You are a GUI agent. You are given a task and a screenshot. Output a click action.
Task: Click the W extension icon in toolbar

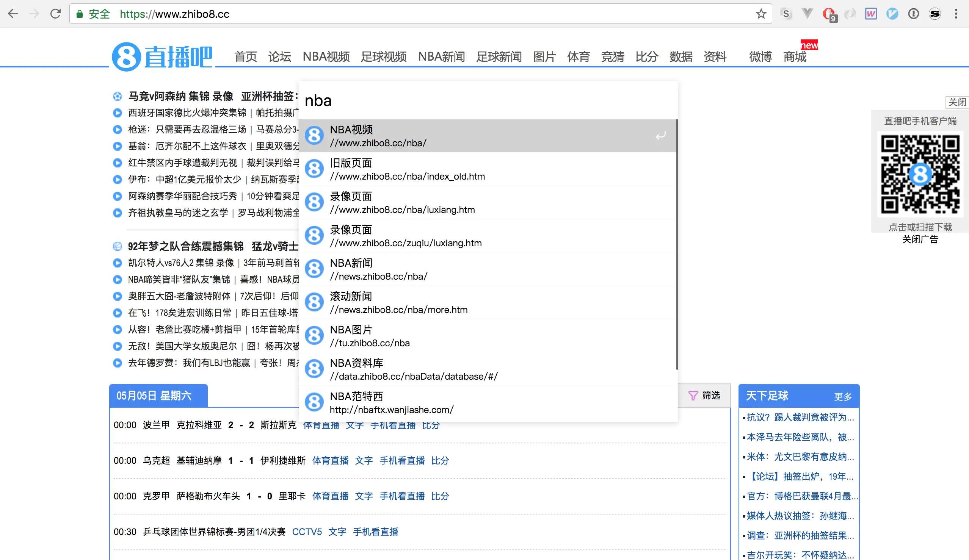click(871, 14)
